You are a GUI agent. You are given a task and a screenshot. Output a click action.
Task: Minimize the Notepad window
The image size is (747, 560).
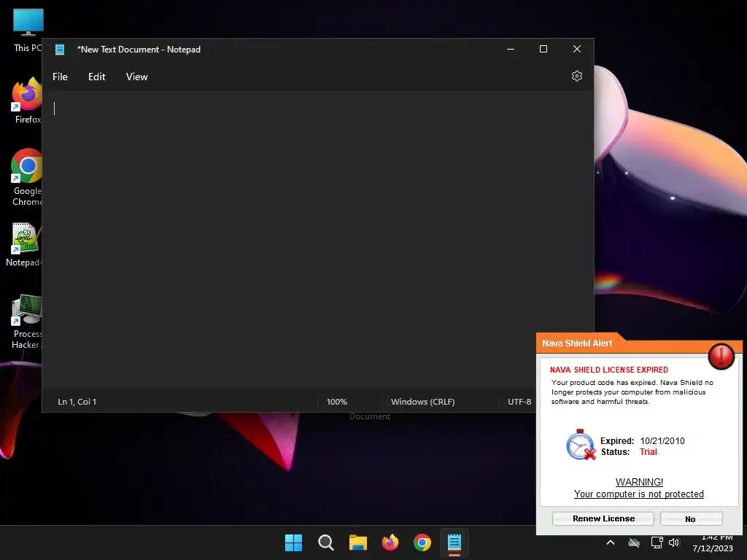511,49
